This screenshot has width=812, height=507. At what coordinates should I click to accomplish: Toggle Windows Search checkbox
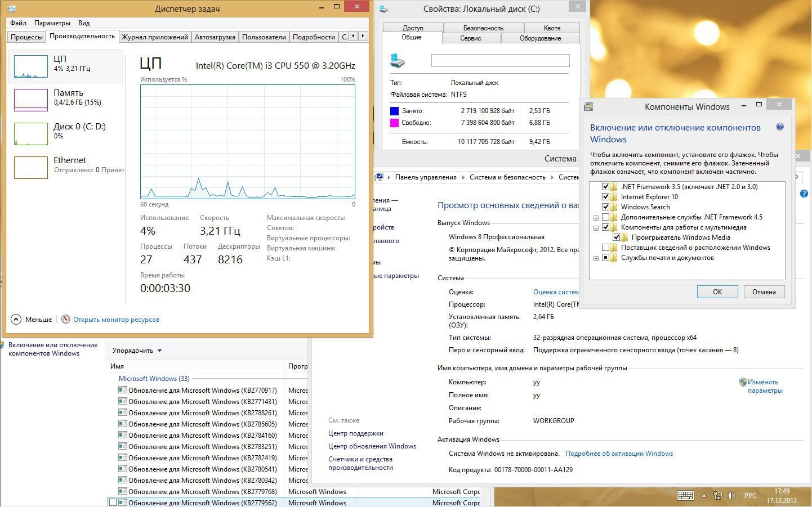(x=606, y=207)
